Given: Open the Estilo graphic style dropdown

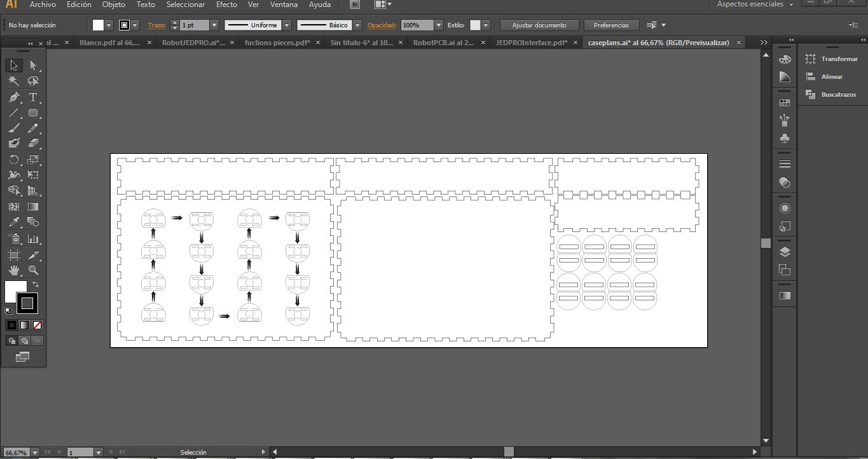Looking at the screenshot, I should pyautogui.click(x=486, y=25).
